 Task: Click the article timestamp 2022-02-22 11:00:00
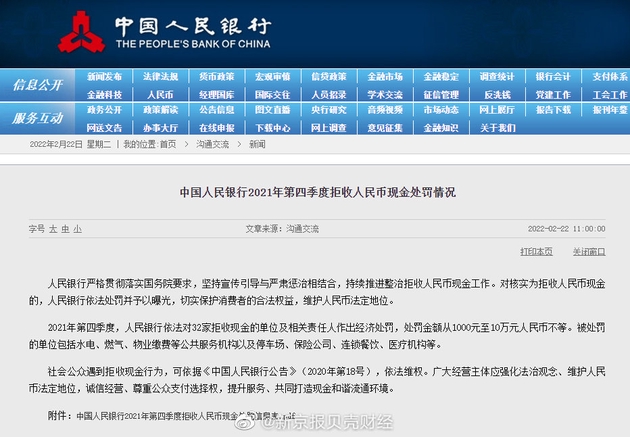[567, 229]
